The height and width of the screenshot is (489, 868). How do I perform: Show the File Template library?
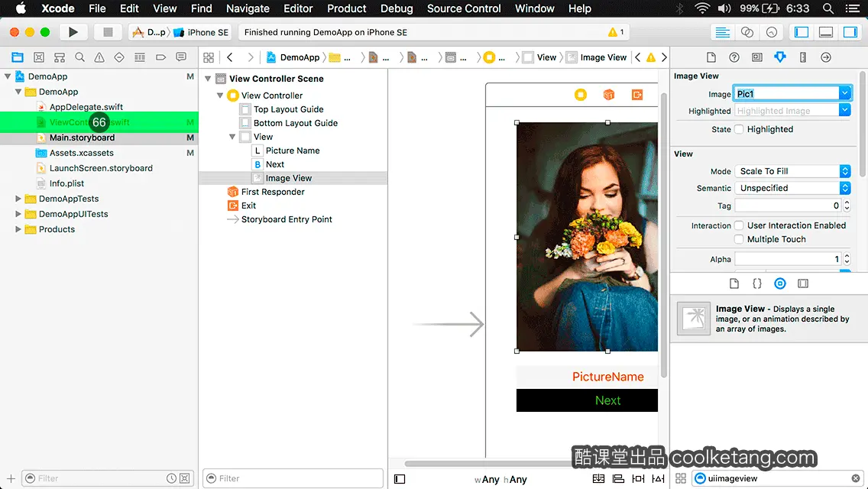[x=734, y=283]
